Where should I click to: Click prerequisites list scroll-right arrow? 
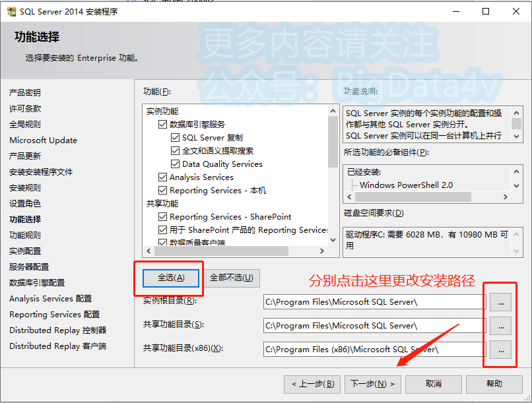(506, 197)
